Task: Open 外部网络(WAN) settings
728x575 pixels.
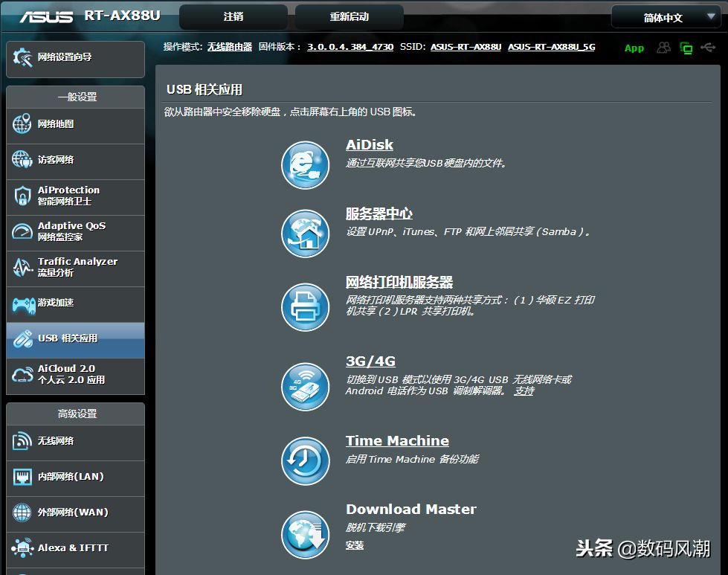Action: pos(76,513)
